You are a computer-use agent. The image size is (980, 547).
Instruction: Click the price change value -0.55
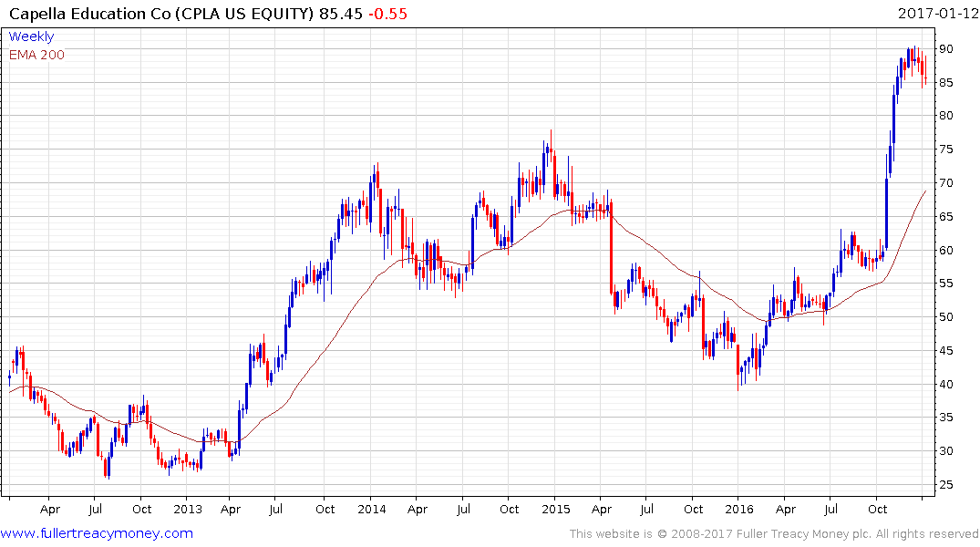click(387, 13)
